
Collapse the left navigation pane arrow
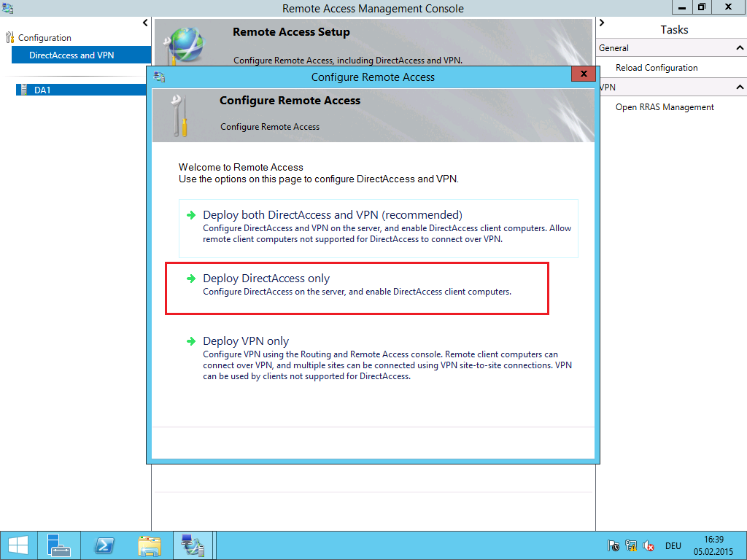pyautogui.click(x=145, y=23)
